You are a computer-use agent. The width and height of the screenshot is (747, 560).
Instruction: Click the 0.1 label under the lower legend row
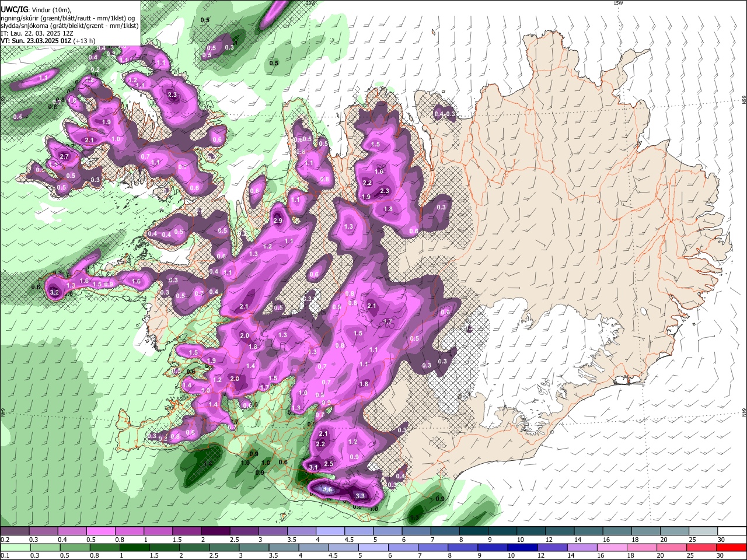5,555
